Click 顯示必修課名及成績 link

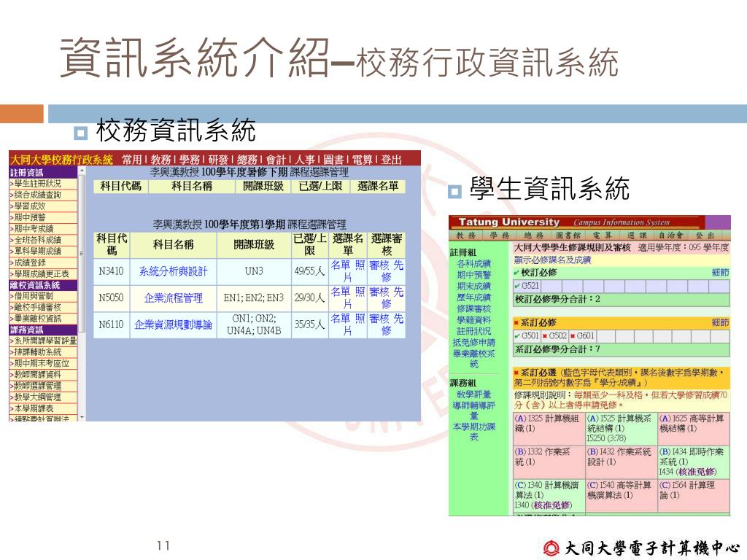(x=553, y=260)
